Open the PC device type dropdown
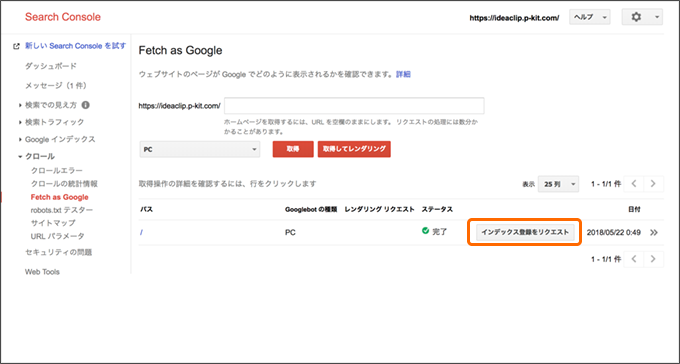This screenshot has height=364, width=680. (199, 149)
